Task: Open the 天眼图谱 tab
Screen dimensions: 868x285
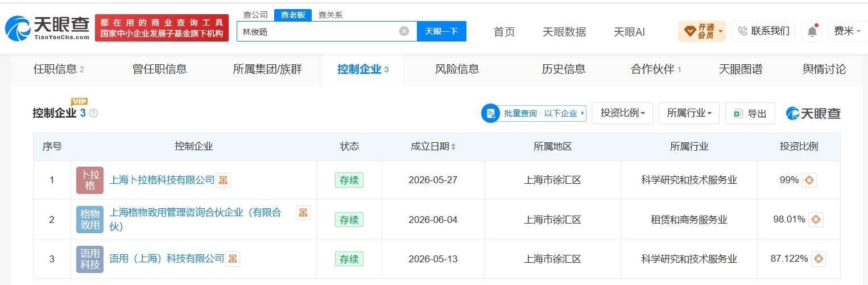Action: [x=740, y=69]
